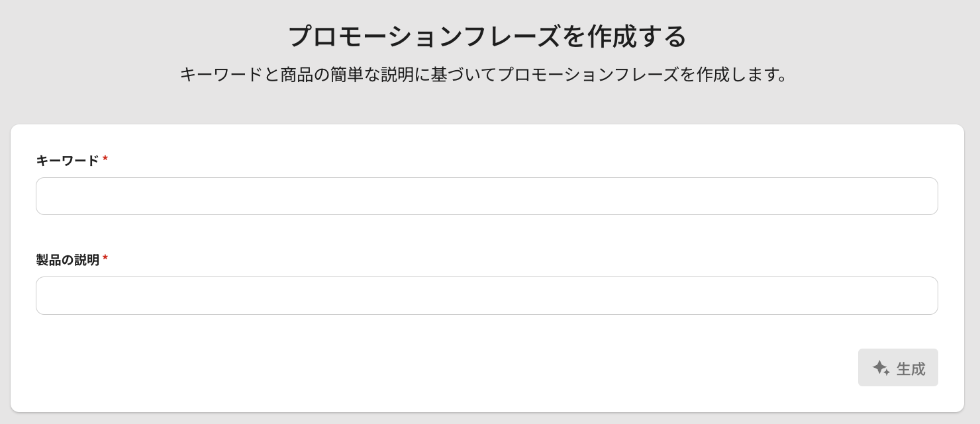This screenshot has height=424, width=980.
Task: Click the description line starting with キーワードと商品
Action: point(485,74)
